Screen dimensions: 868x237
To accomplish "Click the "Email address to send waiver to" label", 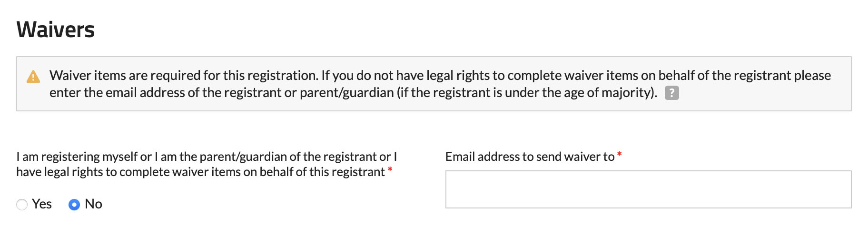I will (x=530, y=157).
